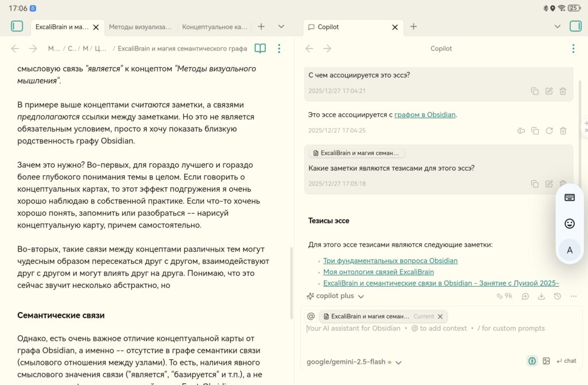Switch to the Методы визуализа tab

(x=140, y=26)
